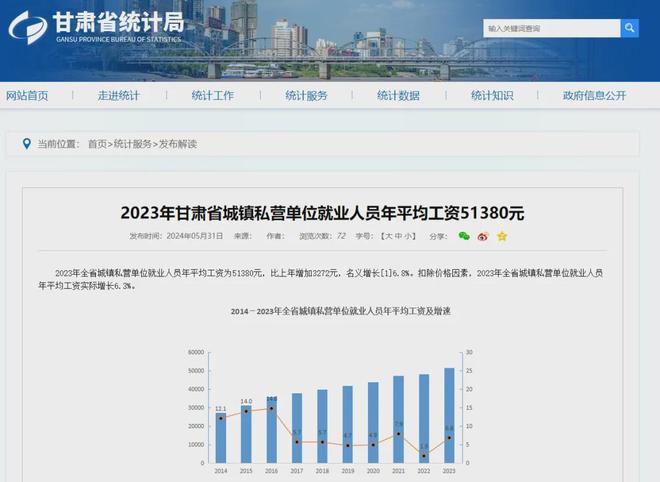Focus the keyword search input field
This screenshot has height=482, width=660.
tap(551, 28)
